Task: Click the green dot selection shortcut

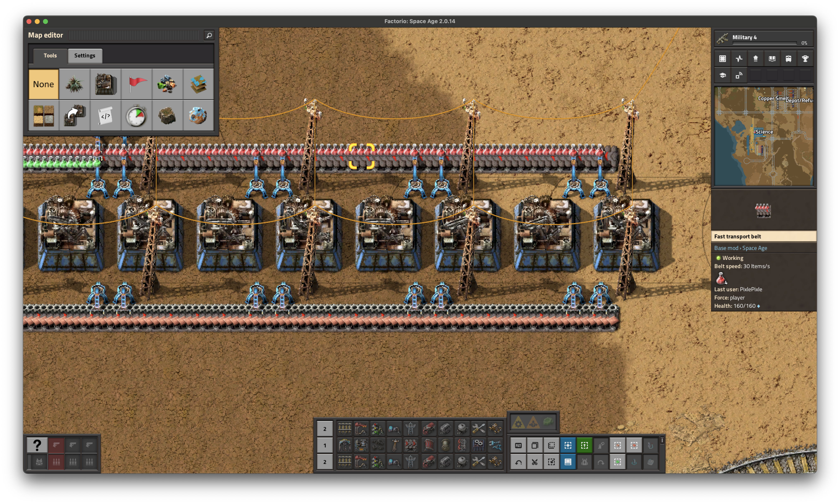Action: [617, 462]
